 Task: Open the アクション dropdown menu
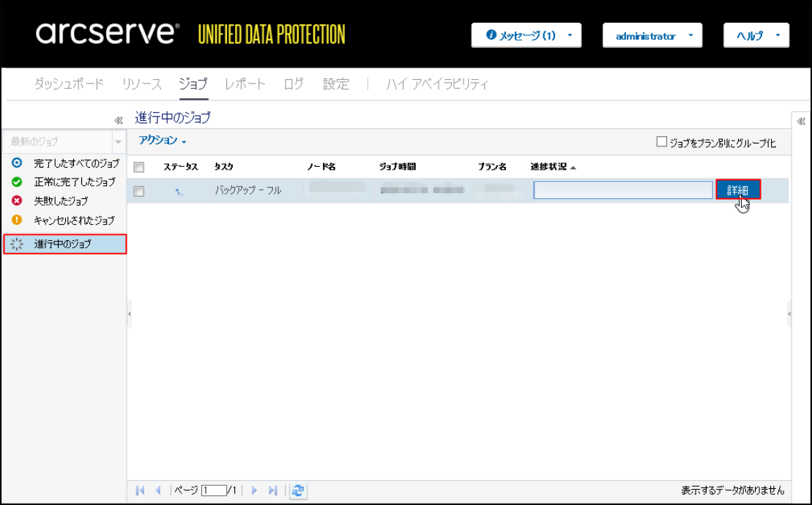tap(163, 141)
